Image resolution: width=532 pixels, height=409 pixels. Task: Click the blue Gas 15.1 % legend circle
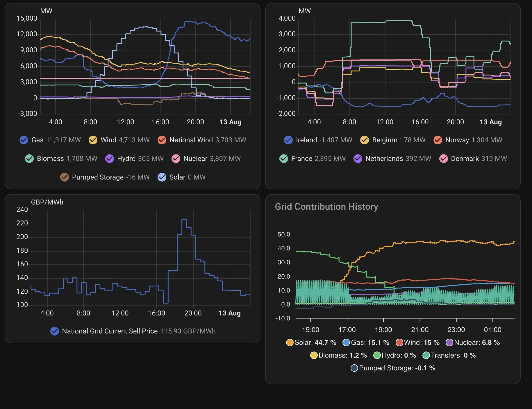tap(346, 342)
